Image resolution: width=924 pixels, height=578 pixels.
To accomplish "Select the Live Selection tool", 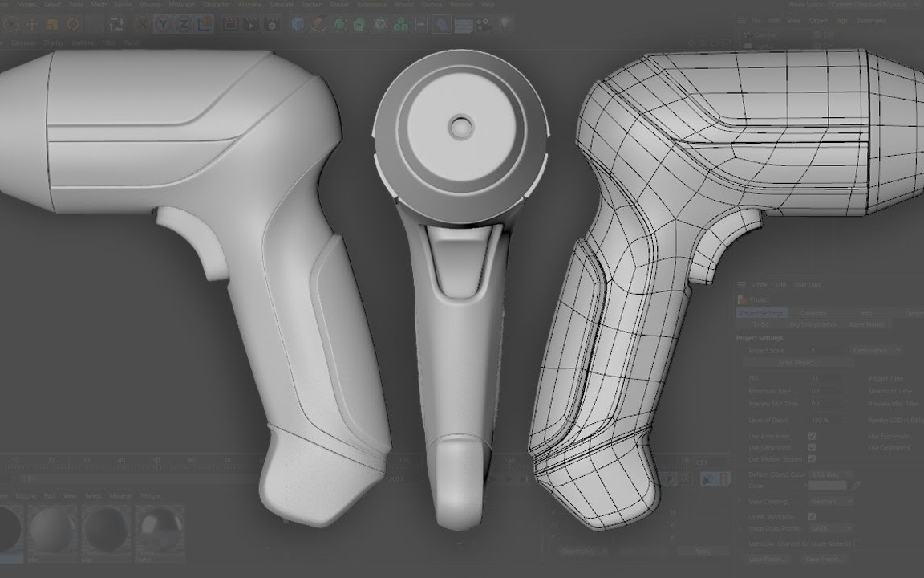I will [x=11, y=24].
